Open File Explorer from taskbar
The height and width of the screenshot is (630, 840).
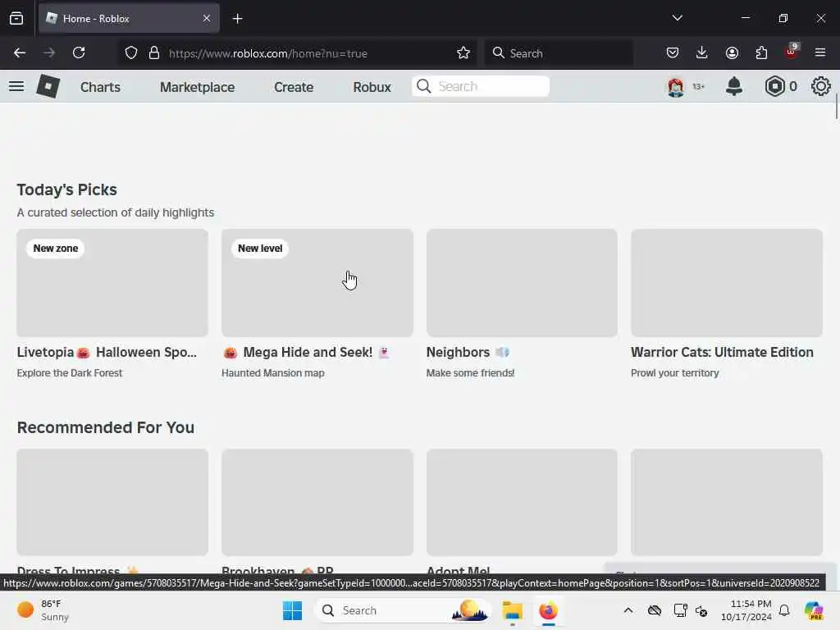tap(512, 610)
